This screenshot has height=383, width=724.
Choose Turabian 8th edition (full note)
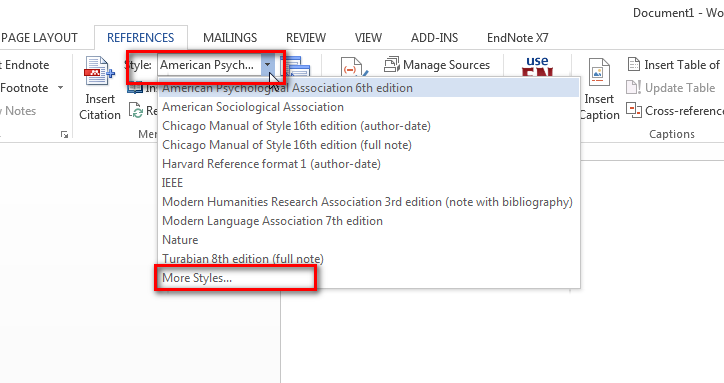click(x=368, y=259)
